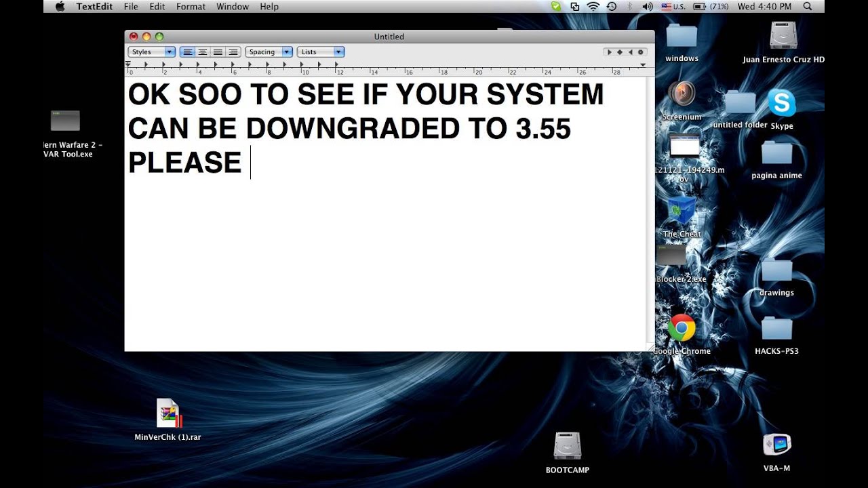868x488 pixels.
Task: Zoom the Untitled TextEdit window
Action: [x=159, y=37]
